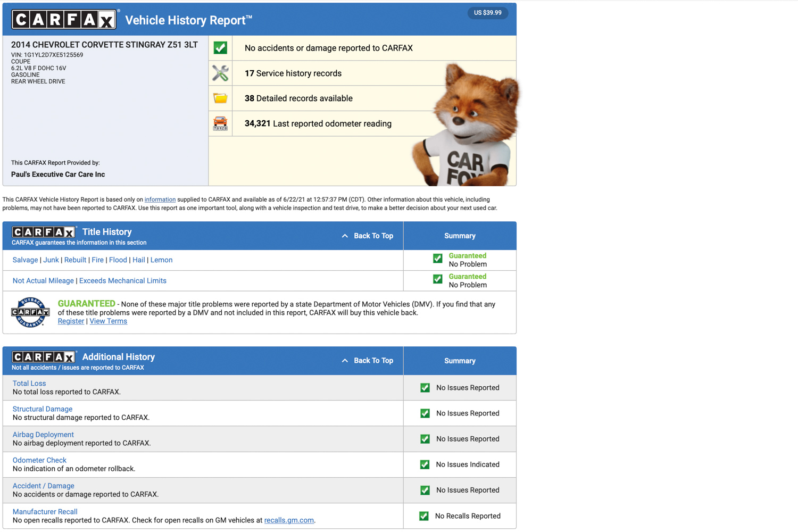Screen dimensions: 798x532
Task: Click Back To Top chevron in Additional History
Action: 345,361
